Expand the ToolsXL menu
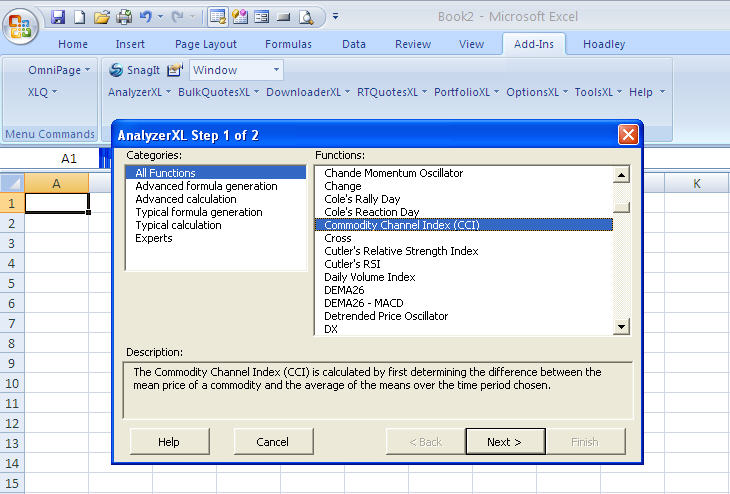Viewport: 730px width, 494px height. pyautogui.click(x=598, y=92)
